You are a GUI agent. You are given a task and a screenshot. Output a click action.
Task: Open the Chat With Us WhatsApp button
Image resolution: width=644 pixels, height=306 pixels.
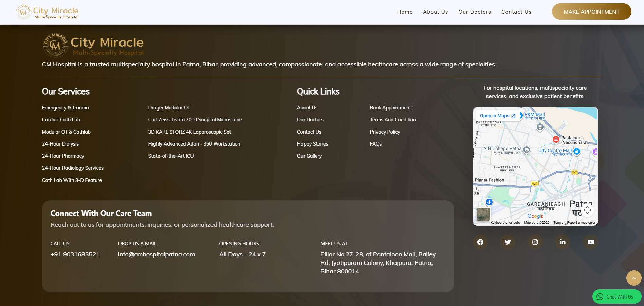[x=617, y=297]
